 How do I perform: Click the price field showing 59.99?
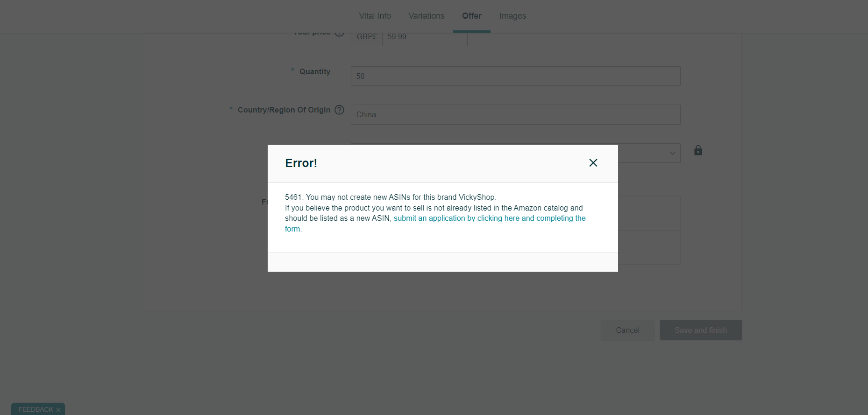pos(425,37)
